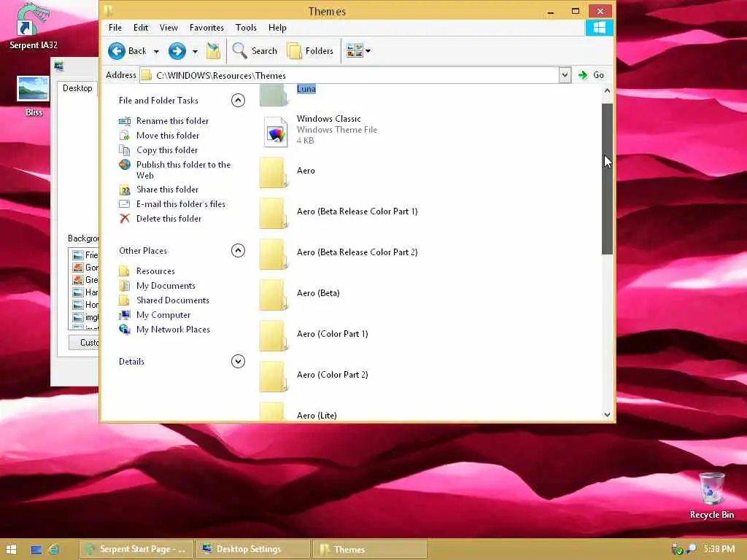Open the Views icon dropdown
Viewport: 747px width, 560px height.
(x=358, y=50)
